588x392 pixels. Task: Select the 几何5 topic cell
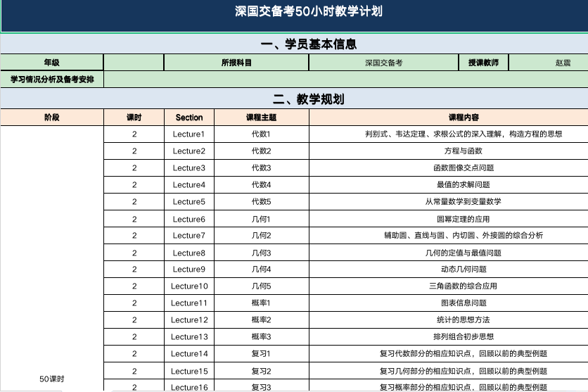coord(262,286)
